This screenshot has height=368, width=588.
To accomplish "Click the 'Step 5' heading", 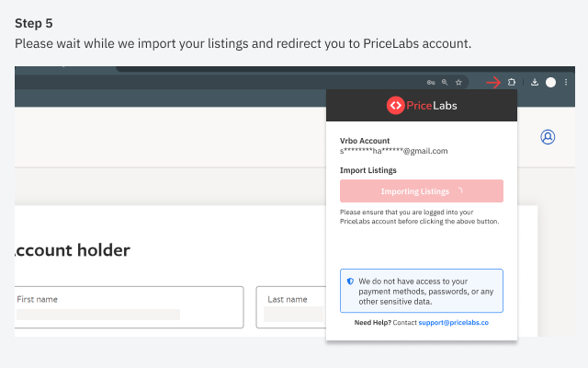I will (34, 23).
